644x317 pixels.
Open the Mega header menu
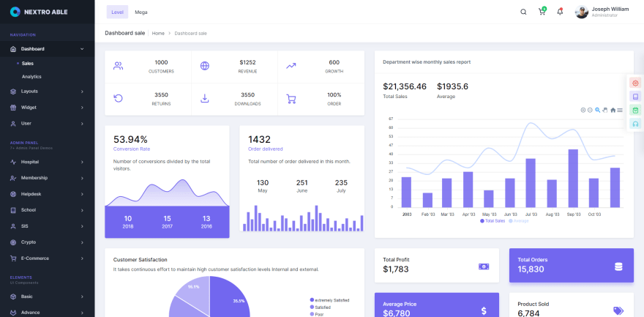141,12
